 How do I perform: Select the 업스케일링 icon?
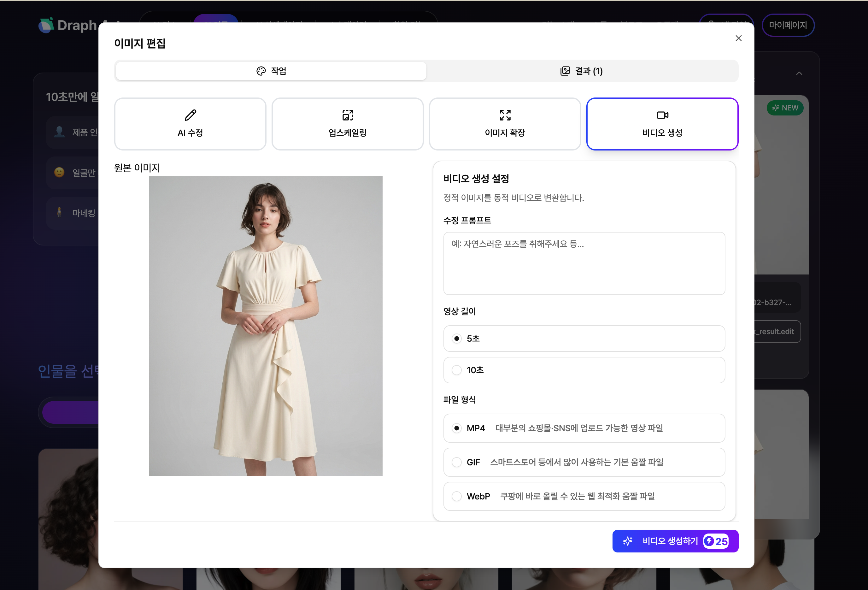coord(348,115)
